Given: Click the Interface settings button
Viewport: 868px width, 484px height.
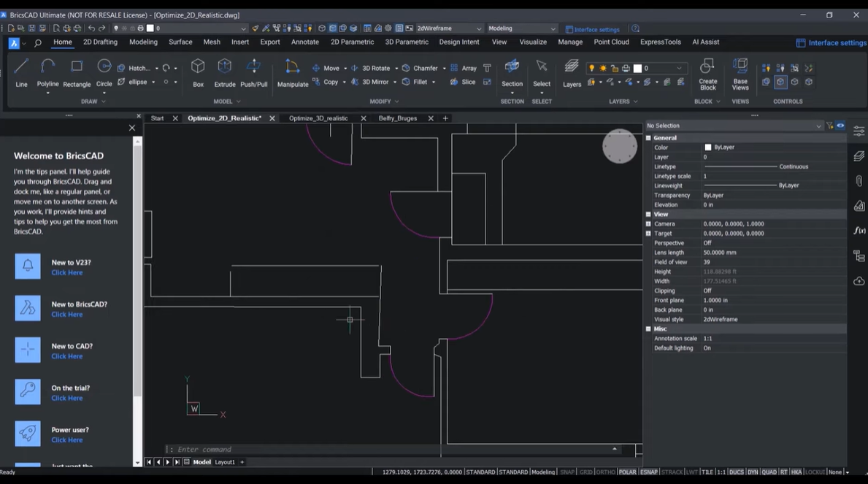Looking at the screenshot, I should (831, 43).
